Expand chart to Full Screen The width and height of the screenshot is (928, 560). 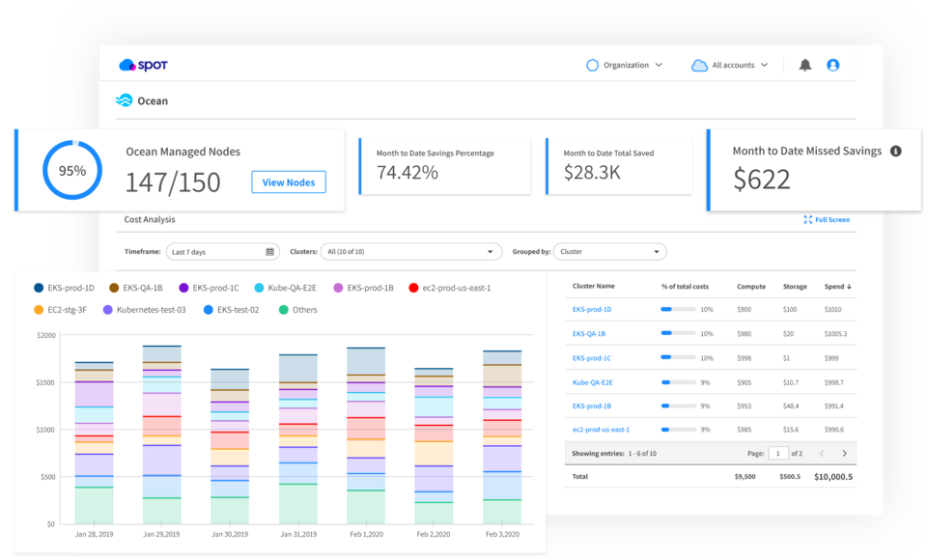[x=827, y=220]
